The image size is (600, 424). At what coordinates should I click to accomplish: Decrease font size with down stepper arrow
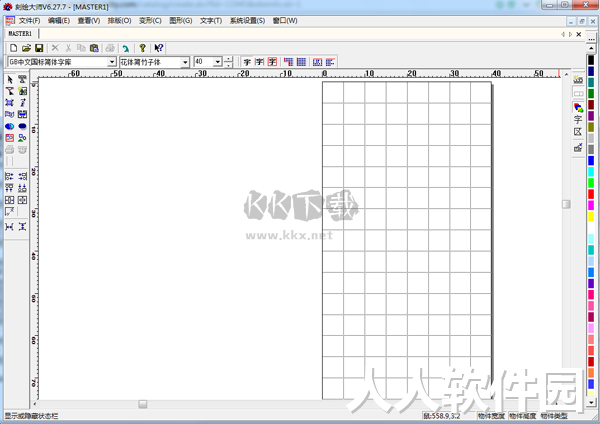(x=228, y=65)
